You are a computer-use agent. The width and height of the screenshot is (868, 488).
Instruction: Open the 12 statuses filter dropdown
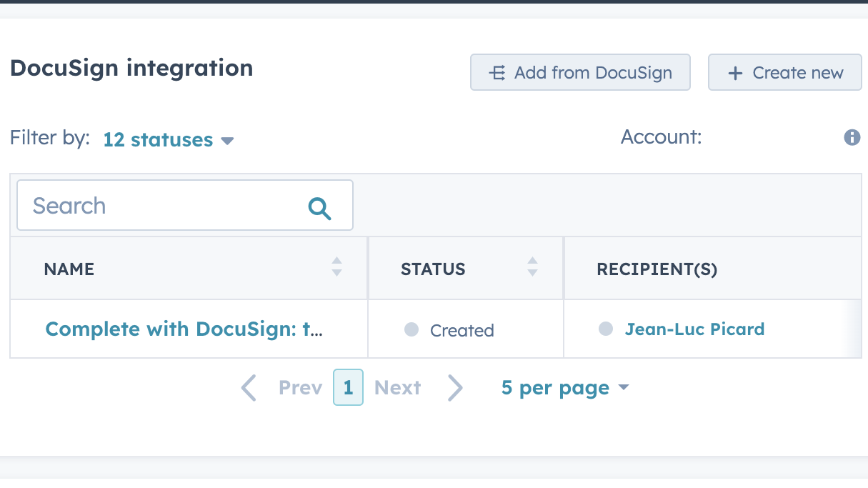(158, 139)
